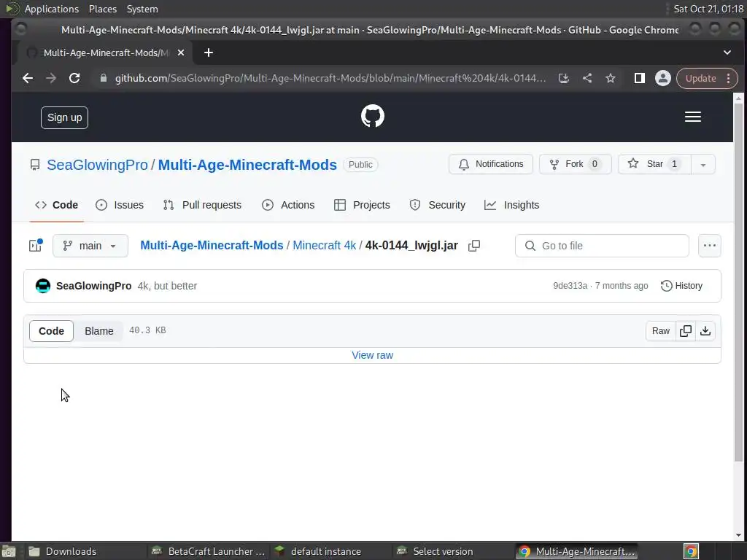Image resolution: width=747 pixels, height=560 pixels.
Task: Open the Insights tab
Action: (512, 205)
